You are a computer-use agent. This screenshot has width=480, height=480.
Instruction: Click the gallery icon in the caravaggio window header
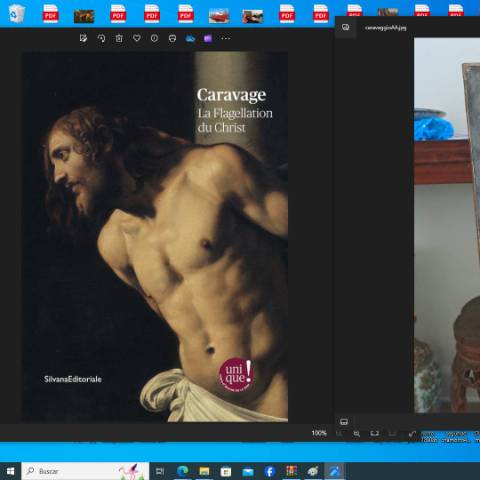346,27
